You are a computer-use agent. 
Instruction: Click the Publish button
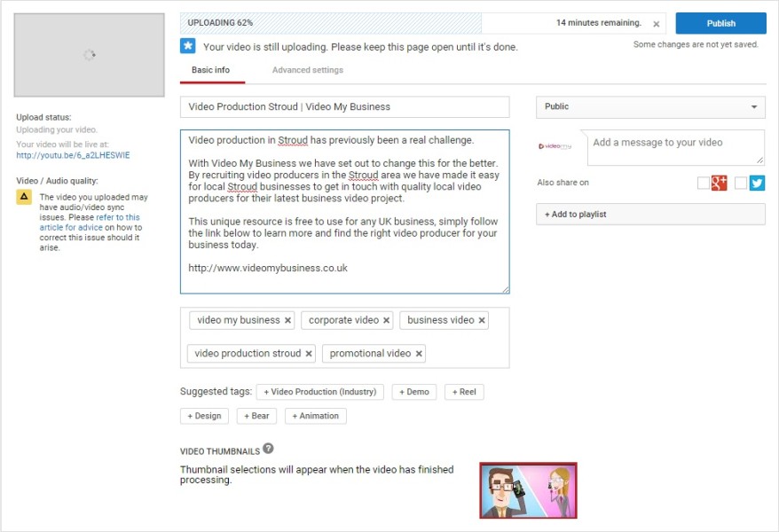[x=720, y=23]
